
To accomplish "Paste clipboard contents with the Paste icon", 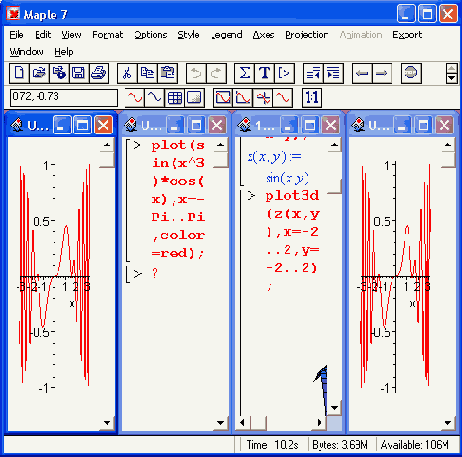I will click(x=167, y=73).
